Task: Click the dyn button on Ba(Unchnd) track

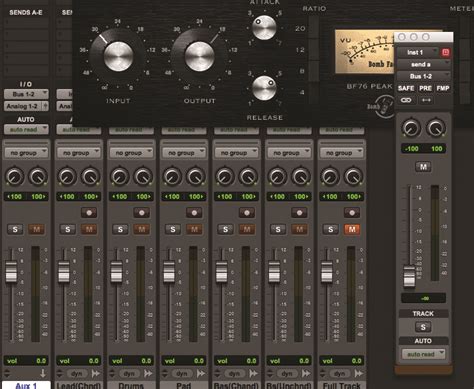Action: (x=287, y=374)
